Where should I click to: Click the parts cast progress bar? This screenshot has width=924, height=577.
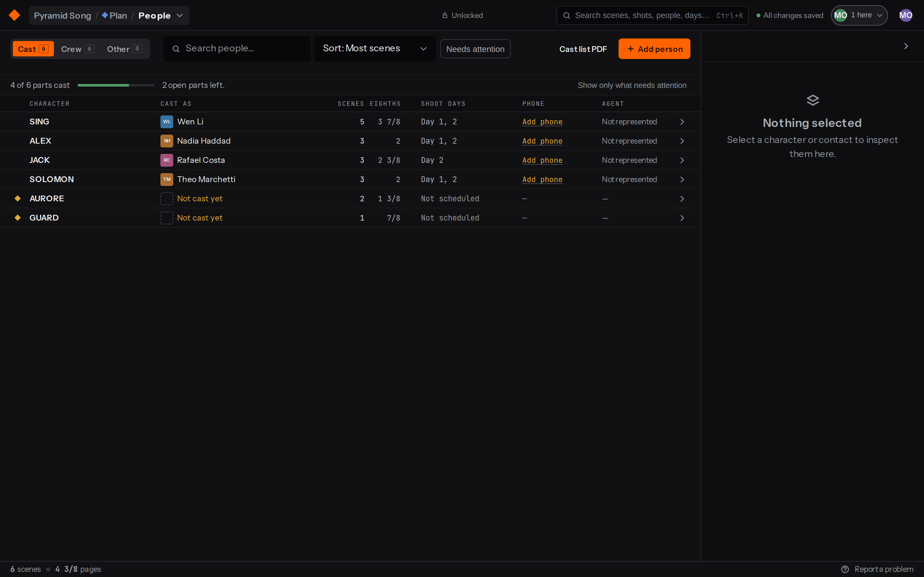tap(116, 85)
